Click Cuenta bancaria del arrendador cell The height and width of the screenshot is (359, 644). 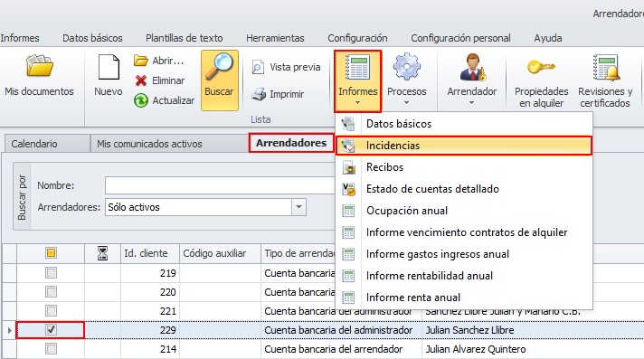[341, 349]
